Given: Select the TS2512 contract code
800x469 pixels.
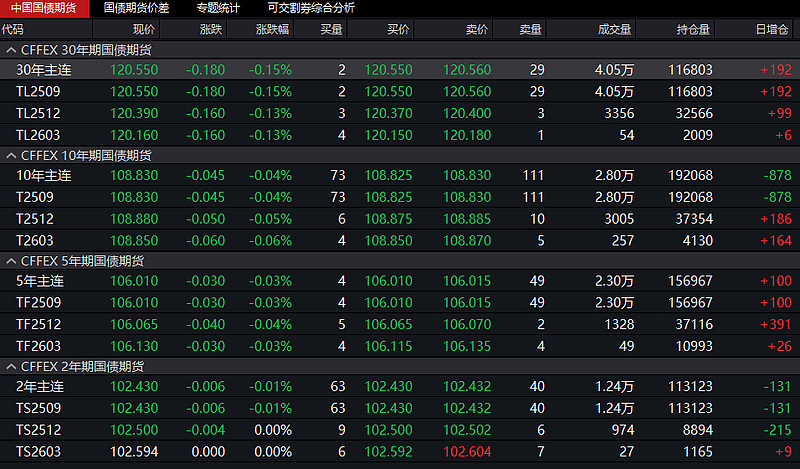Looking at the screenshot, I should pyautogui.click(x=38, y=430).
